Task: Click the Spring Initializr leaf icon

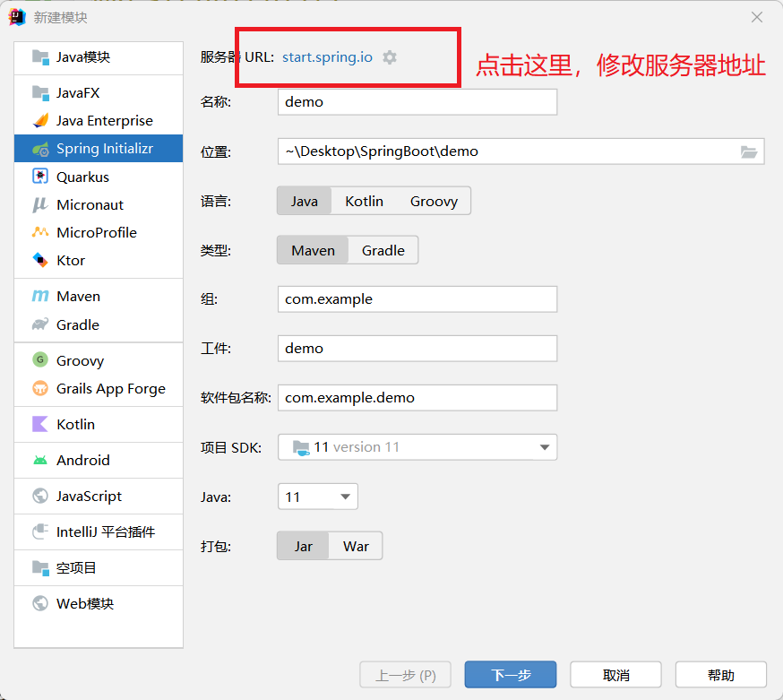Action: tap(40, 149)
